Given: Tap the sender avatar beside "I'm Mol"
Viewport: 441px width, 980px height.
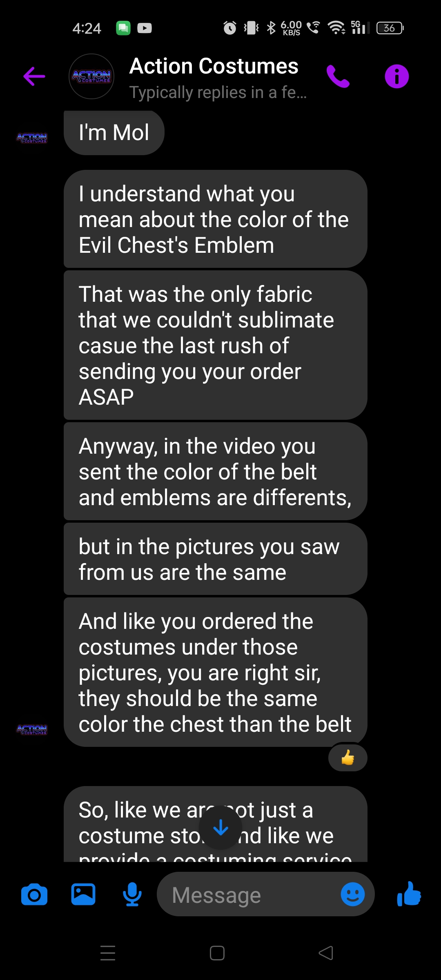Looking at the screenshot, I should pyautogui.click(x=32, y=138).
